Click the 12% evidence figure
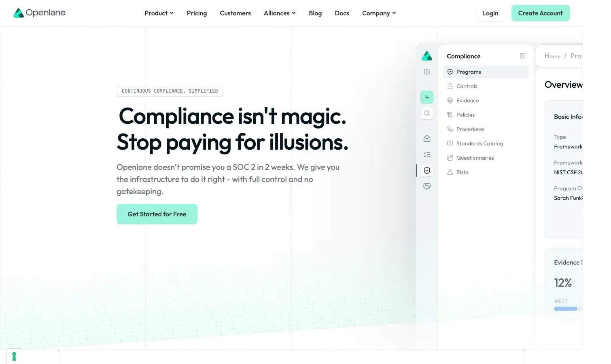Screen dimensions: 611x364 tap(563, 283)
